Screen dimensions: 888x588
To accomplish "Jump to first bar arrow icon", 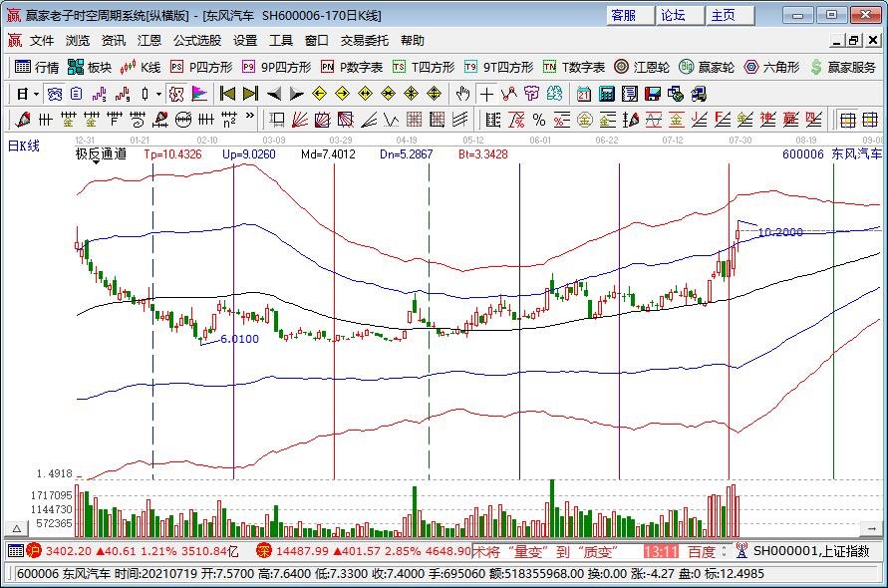I will tap(227, 94).
